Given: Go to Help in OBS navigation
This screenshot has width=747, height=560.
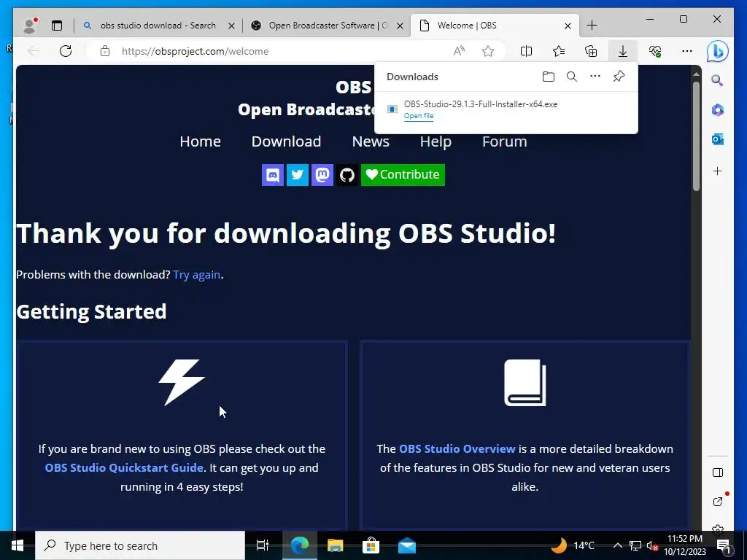Looking at the screenshot, I should click(436, 141).
